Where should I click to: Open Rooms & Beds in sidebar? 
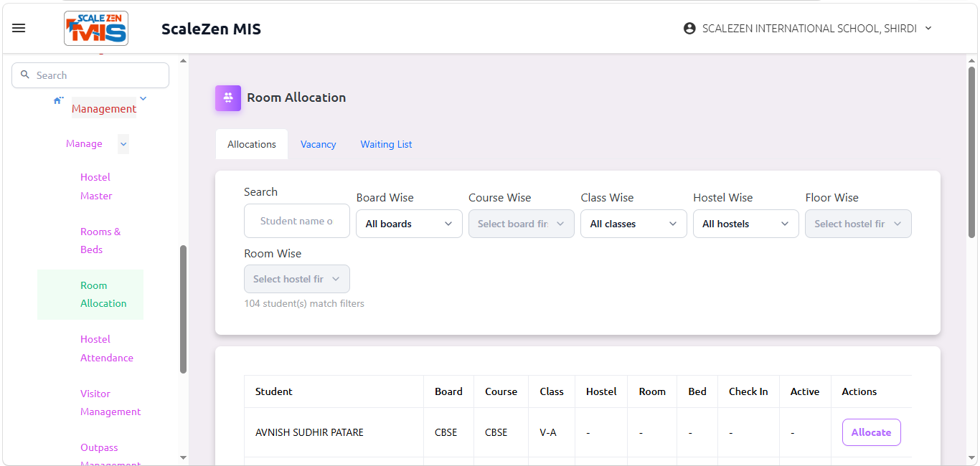click(100, 240)
